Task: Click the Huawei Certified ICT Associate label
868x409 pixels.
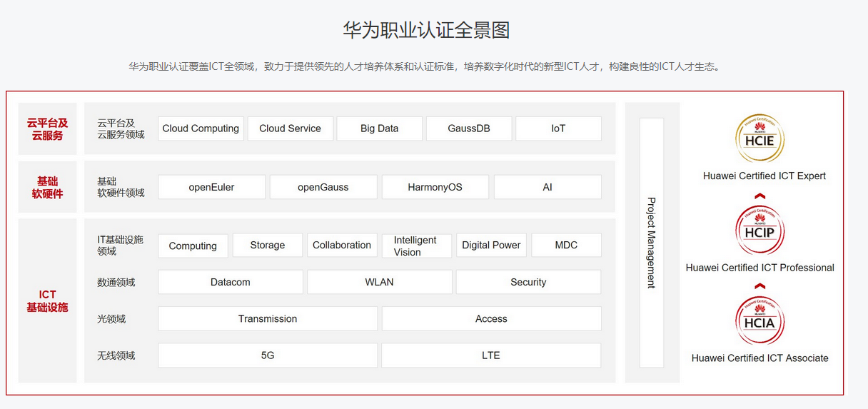Action: [x=760, y=358]
